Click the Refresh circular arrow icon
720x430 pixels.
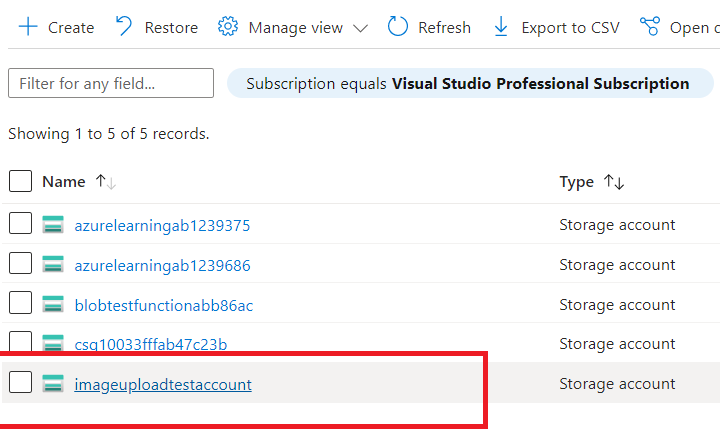(398, 26)
